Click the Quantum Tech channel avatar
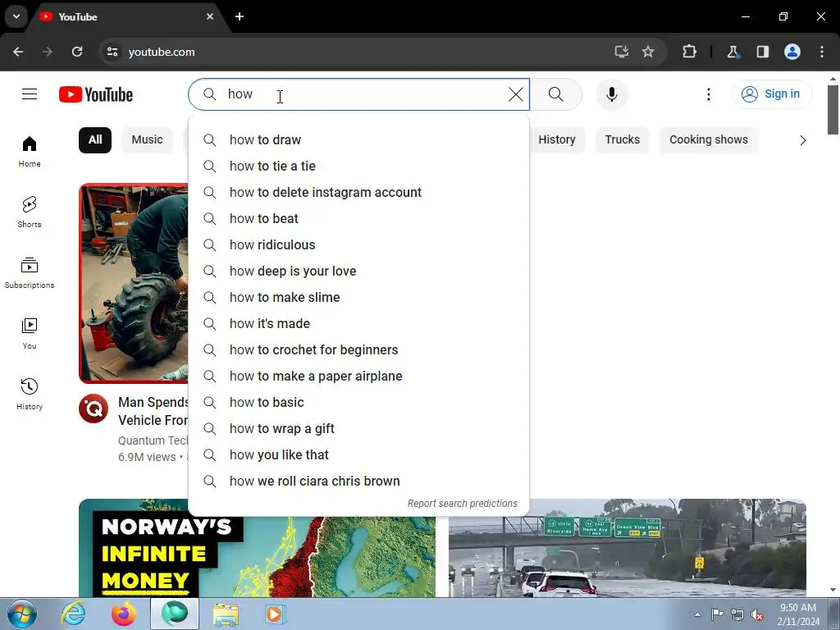 tap(94, 409)
